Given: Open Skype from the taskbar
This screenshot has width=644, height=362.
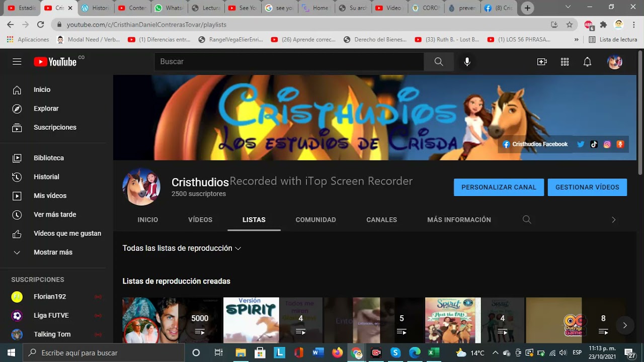Looking at the screenshot, I should pos(395,353).
